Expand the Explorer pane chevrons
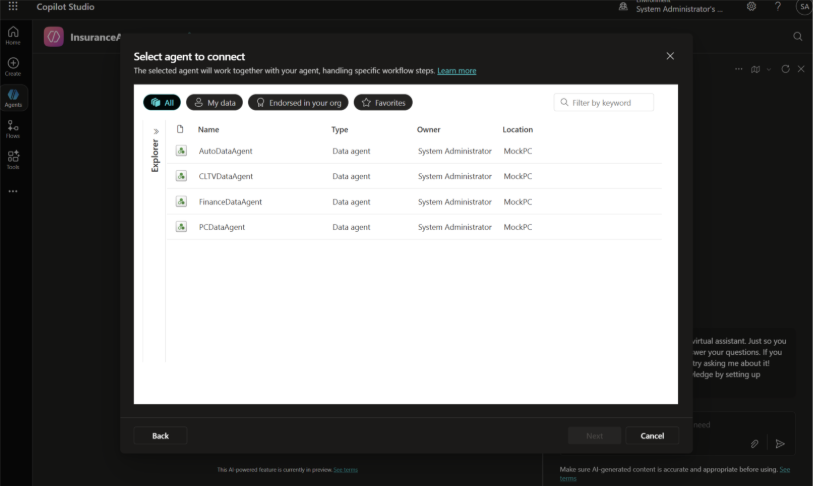813x486 pixels. point(156,131)
